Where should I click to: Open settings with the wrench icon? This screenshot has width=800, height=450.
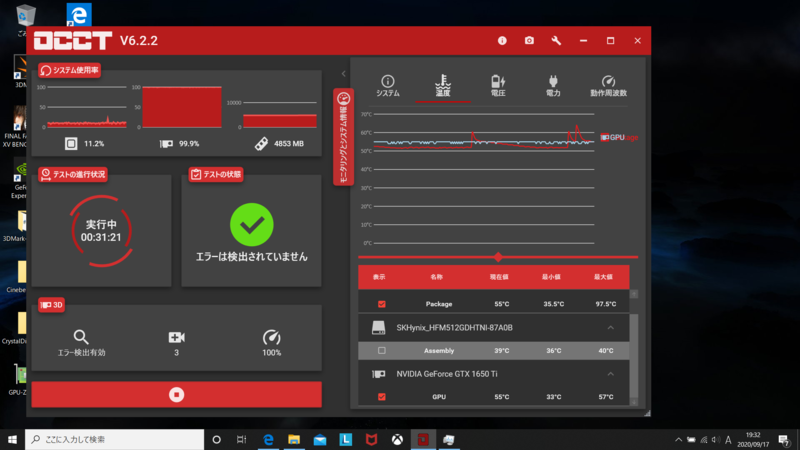(x=556, y=40)
